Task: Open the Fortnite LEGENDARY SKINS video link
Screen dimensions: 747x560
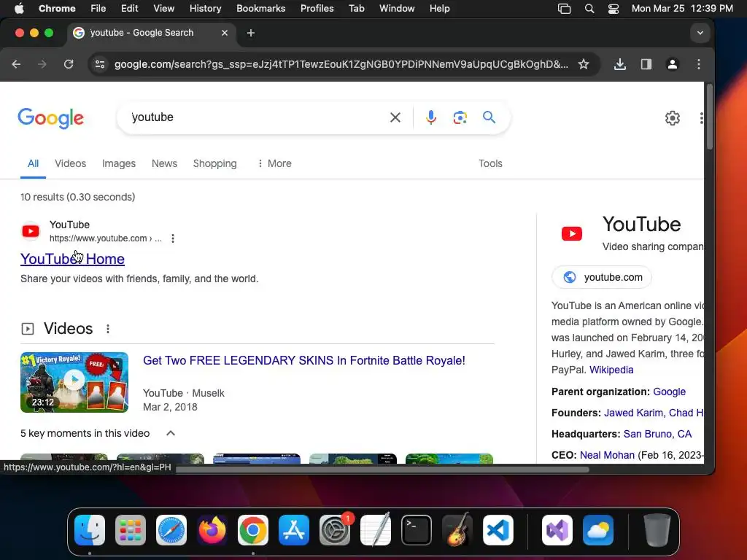Action: coord(304,360)
